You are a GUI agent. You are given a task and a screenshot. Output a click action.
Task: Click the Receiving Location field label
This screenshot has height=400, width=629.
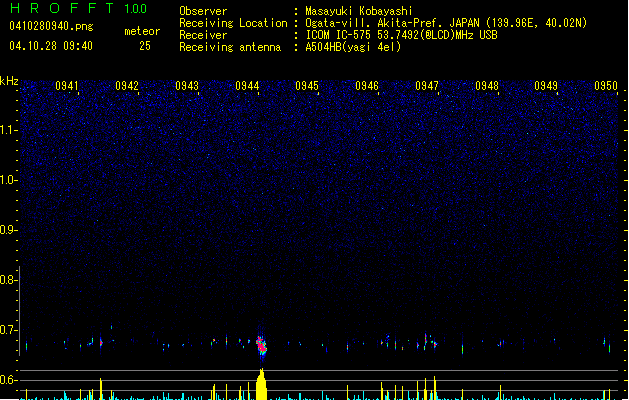coord(233,23)
